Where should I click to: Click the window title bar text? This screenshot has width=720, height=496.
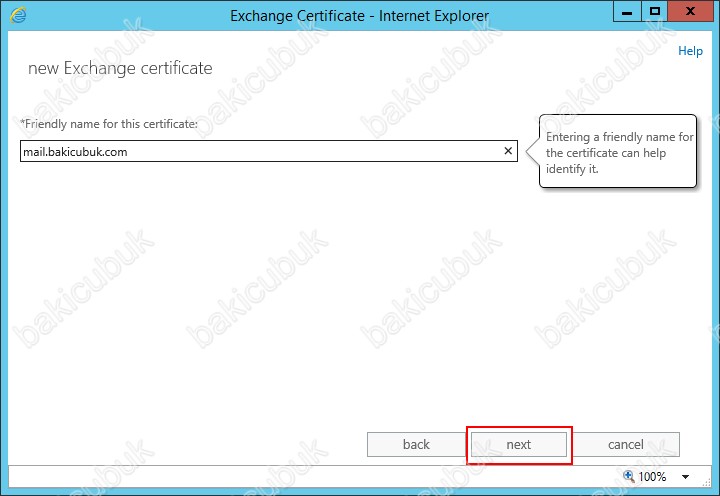pyautogui.click(x=360, y=16)
